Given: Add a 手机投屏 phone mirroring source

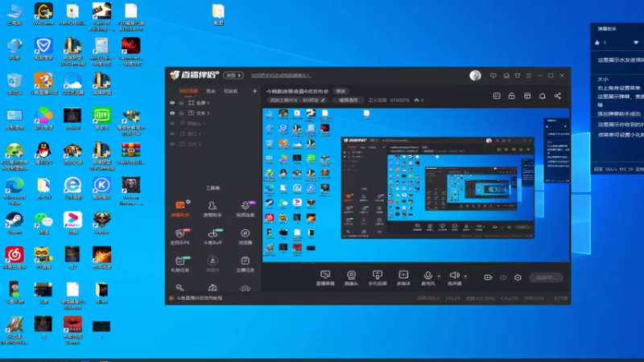Looking at the screenshot, I should pyautogui.click(x=377, y=278).
